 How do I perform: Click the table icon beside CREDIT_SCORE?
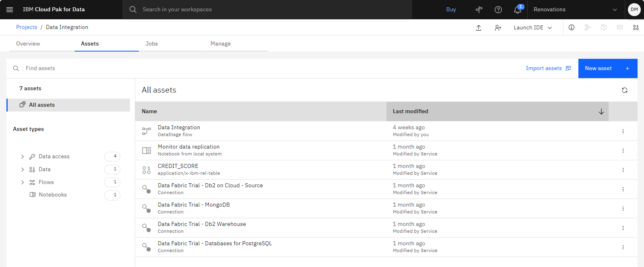coord(147,170)
